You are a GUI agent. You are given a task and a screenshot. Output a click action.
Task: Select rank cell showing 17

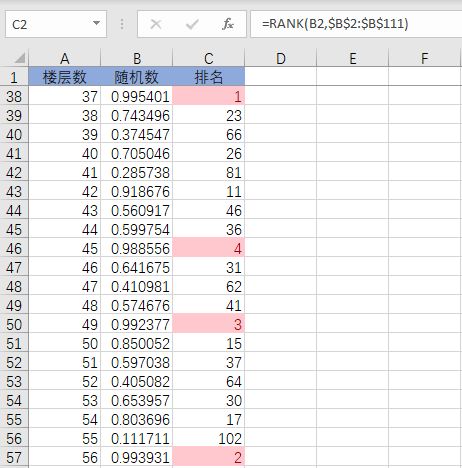(209, 419)
